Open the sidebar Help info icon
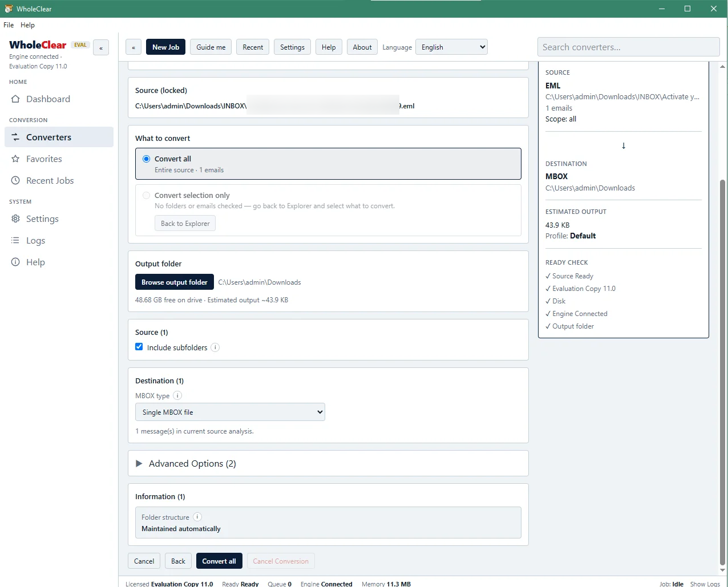This screenshot has width=728, height=587. pyautogui.click(x=15, y=262)
